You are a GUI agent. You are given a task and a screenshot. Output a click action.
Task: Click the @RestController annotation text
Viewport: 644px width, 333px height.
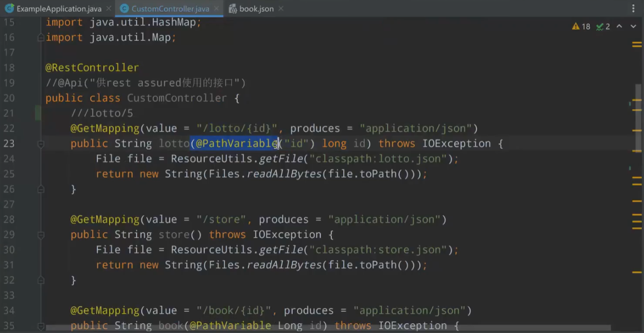[92, 68]
